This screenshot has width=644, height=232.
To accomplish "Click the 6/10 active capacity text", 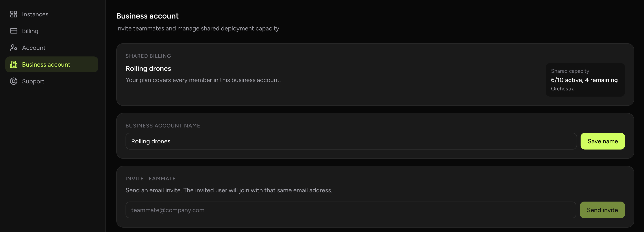I will [x=584, y=80].
